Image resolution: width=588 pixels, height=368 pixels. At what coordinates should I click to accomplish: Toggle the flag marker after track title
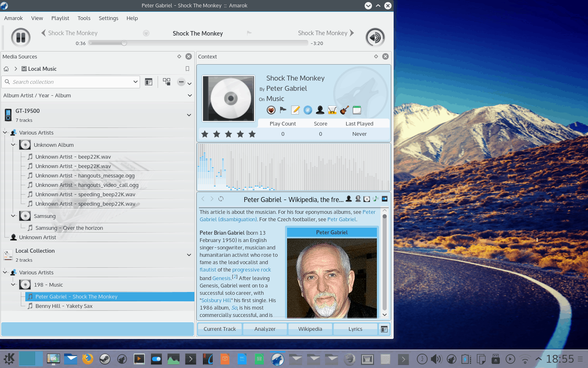click(249, 33)
